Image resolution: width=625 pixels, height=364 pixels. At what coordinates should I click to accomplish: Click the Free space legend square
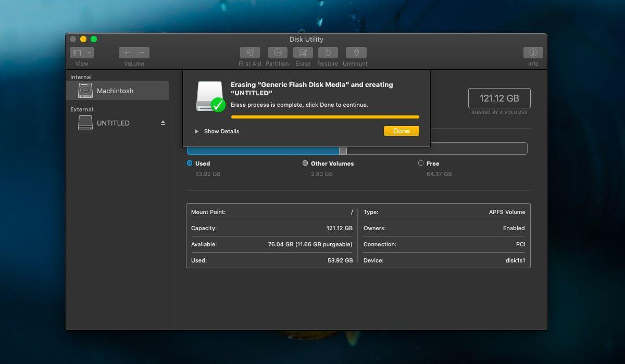(x=421, y=163)
